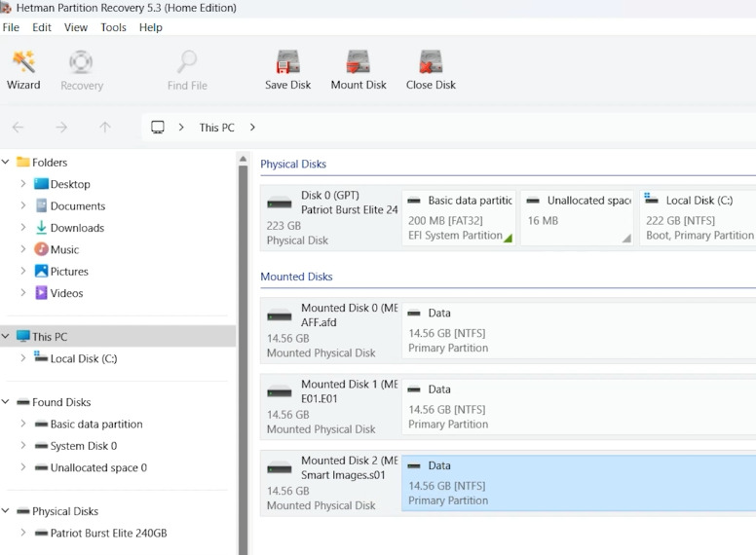Click the computer icon in address bar
756x555 pixels.
pos(158,128)
